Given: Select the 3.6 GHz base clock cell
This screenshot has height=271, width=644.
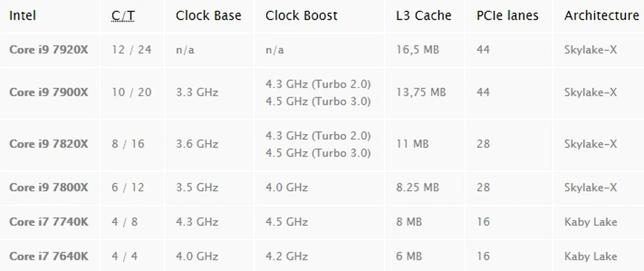Looking at the screenshot, I should point(197,144).
